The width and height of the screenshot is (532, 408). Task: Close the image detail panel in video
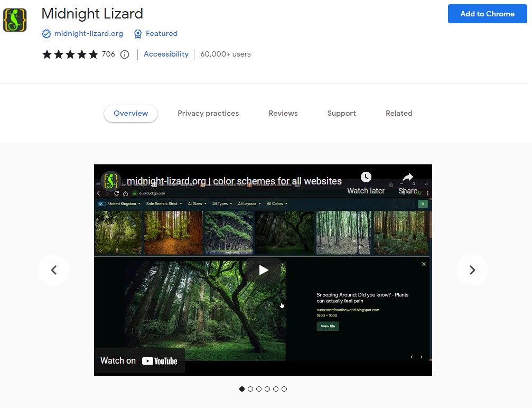tap(424, 264)
